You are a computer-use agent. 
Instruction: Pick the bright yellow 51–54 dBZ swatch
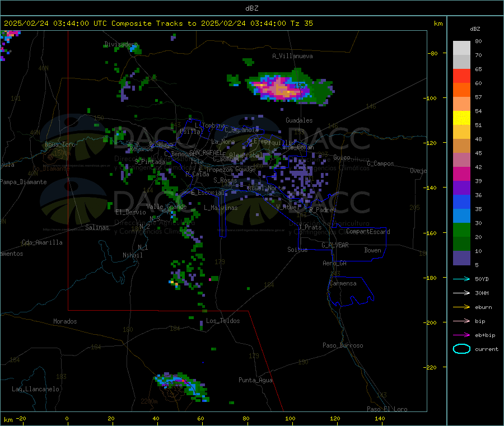[461, 118]
